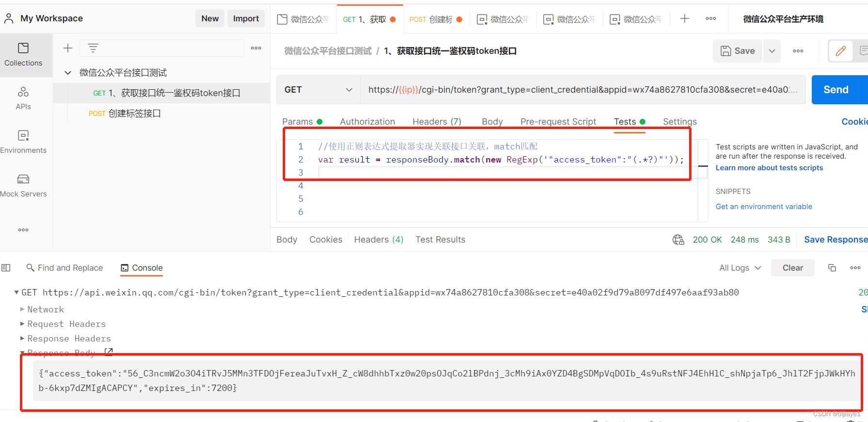Insert the Get an environment variable snippet
This screenshot has width=868, height=422.
[764, 207]
